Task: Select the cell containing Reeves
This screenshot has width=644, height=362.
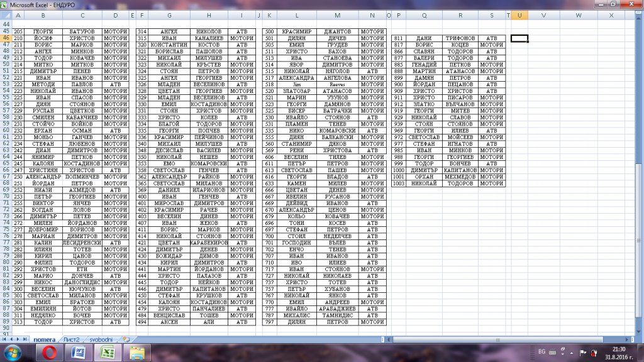Action: 337,85
